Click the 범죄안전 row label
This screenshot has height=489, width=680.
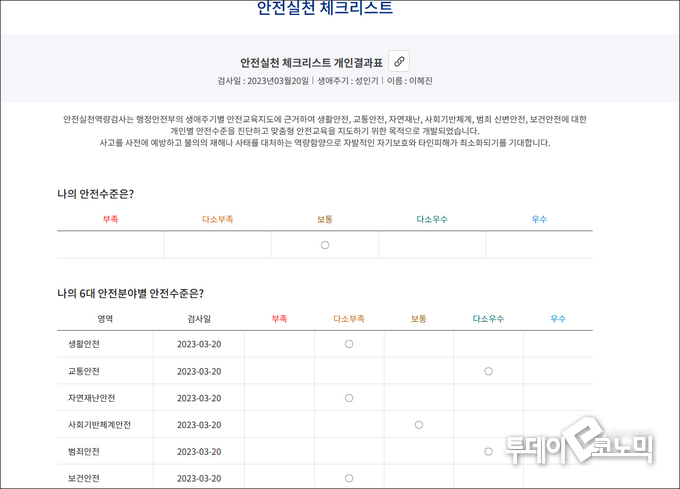point(83,451)
